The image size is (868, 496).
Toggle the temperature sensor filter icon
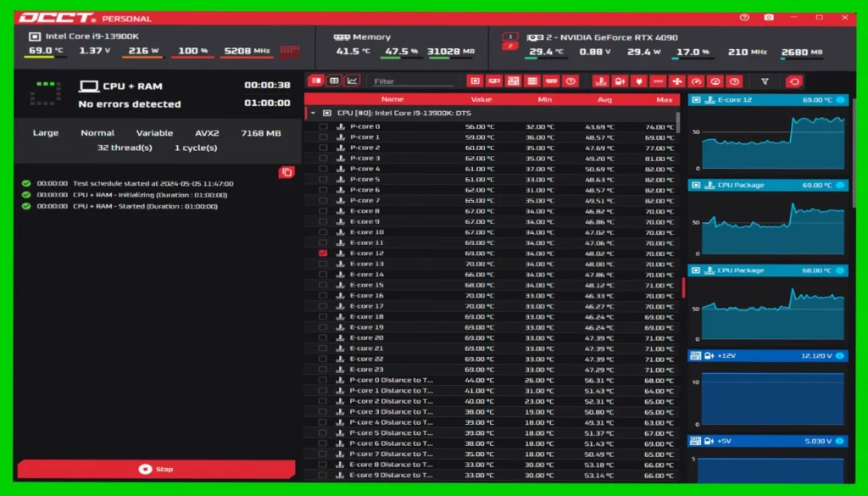601,81
